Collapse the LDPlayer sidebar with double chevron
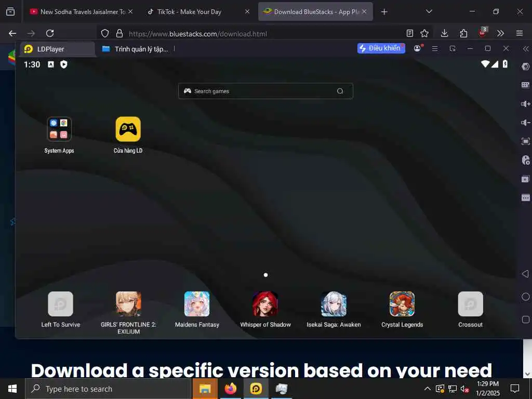 526,49
